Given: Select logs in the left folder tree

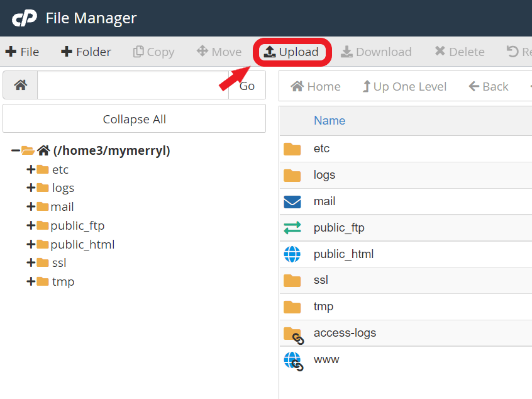Looking at the screenshot, I should coord(63,188).
